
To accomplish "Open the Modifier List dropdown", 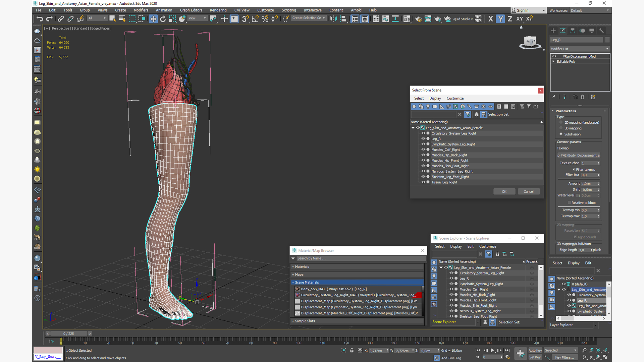I will (580, 49).
